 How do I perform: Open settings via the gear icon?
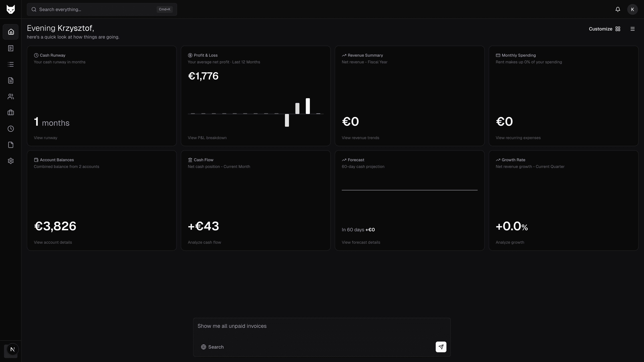pyautogui.click(x=11, y=161)
